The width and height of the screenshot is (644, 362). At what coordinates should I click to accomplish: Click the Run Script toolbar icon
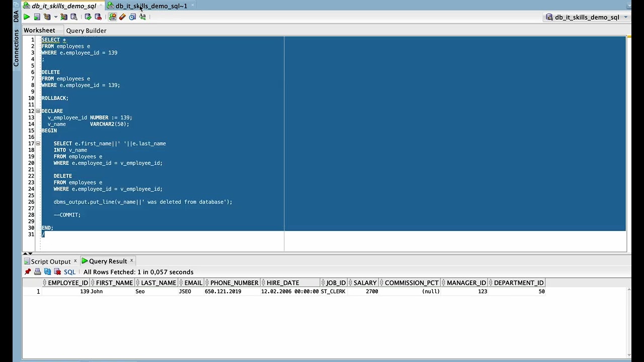[37, 17]
